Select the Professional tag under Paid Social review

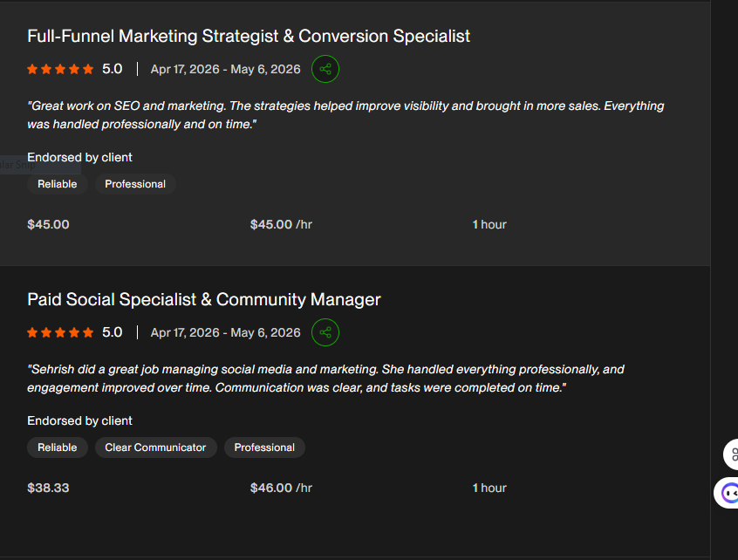click(264, 447)
